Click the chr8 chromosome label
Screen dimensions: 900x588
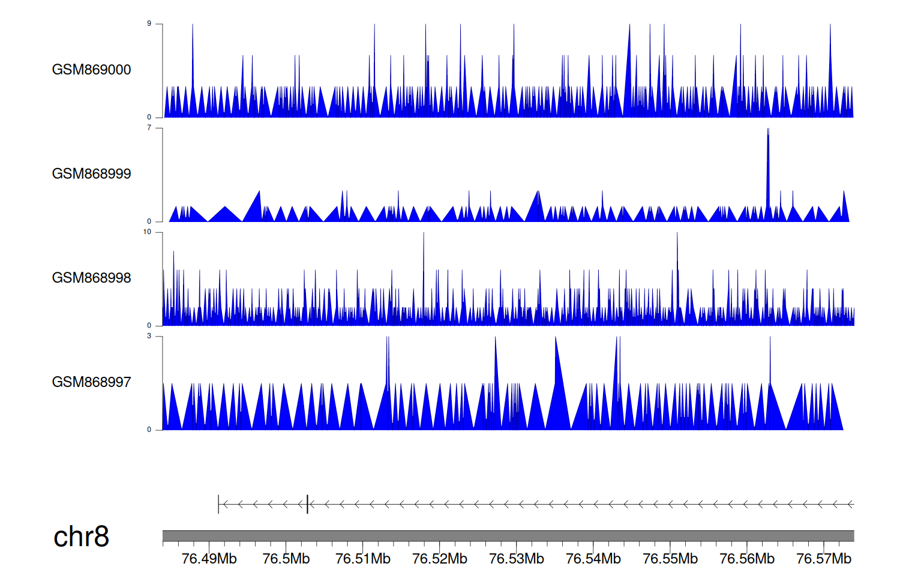[81, 536]
